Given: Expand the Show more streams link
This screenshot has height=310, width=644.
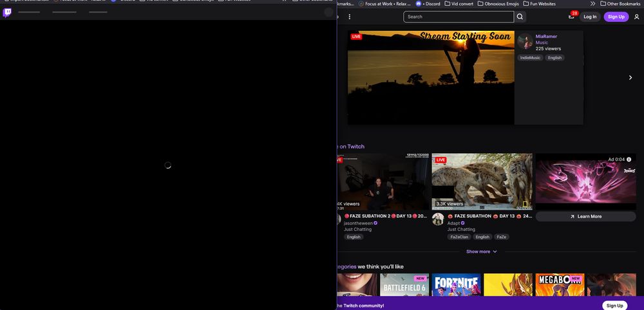Looking at the screenshot, I should 482,251.
